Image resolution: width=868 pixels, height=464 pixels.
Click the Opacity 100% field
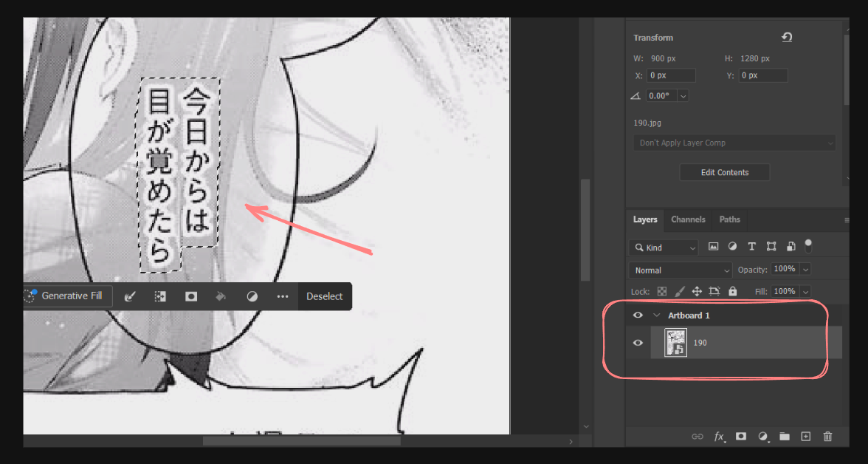pos(785,270)
